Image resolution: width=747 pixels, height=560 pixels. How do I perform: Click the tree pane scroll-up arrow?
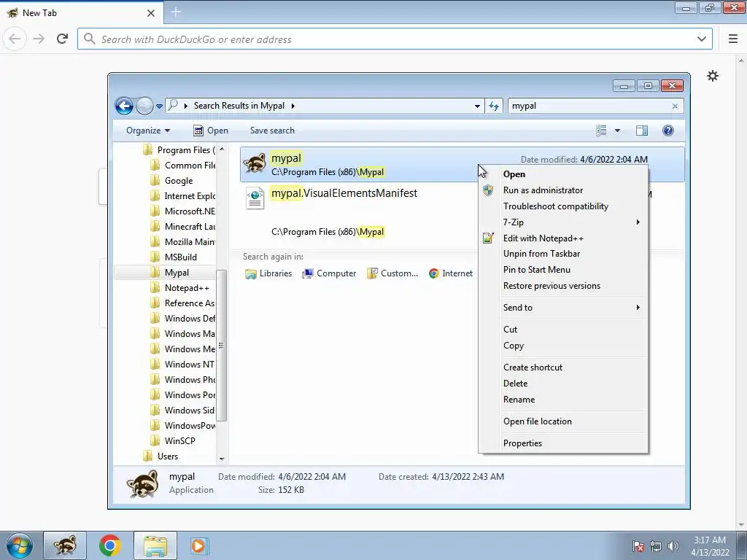point(222,149)
